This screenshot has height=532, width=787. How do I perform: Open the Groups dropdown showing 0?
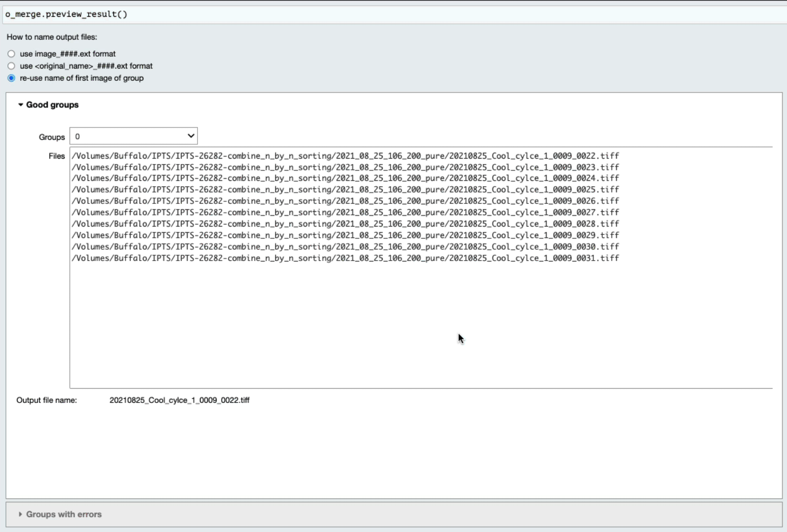133,136
